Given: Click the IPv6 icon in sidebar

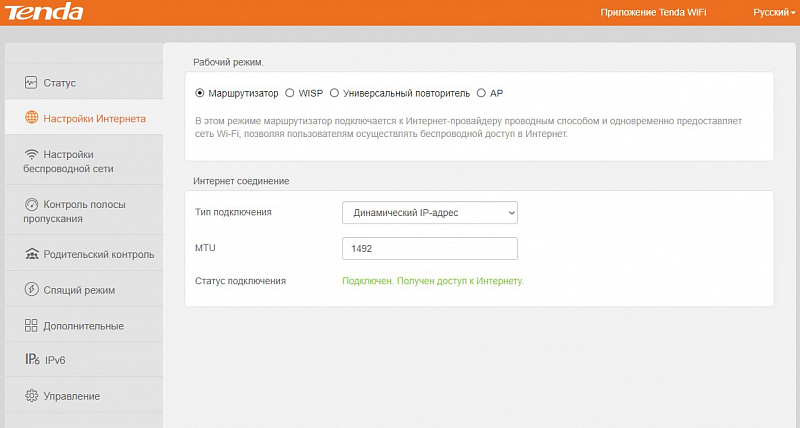Looking at the screenshot, I should (x=31, y=360).
